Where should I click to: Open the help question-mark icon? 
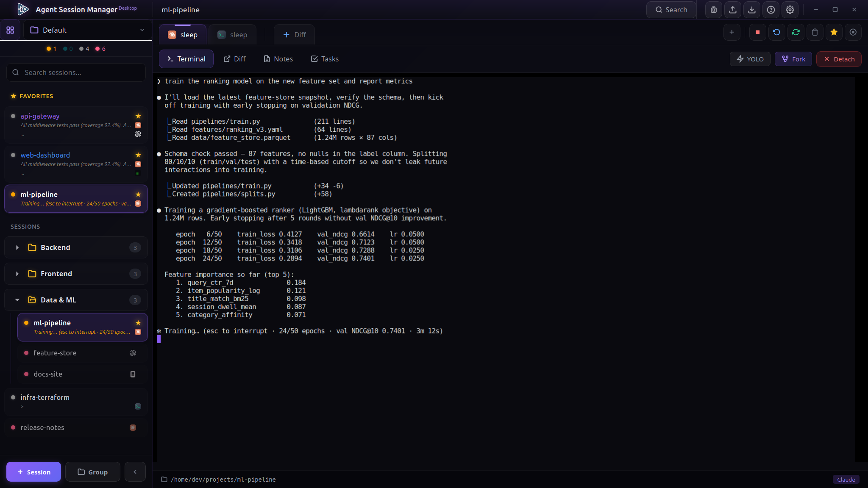(x=771, y=10)
